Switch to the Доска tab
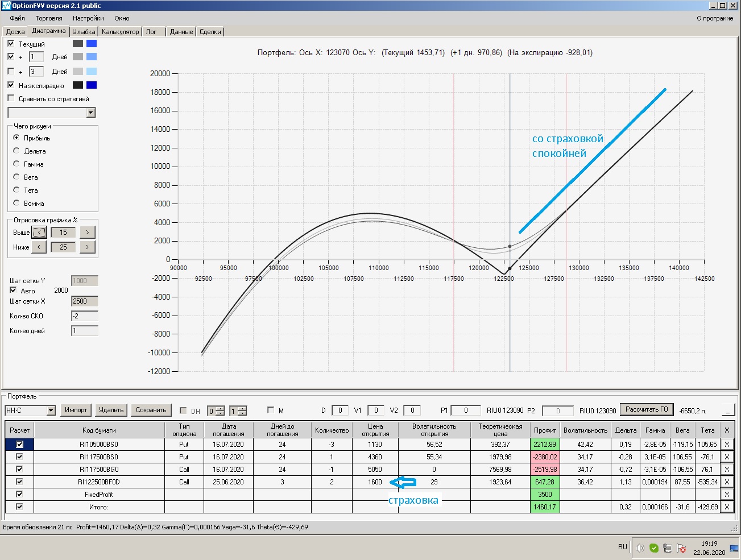The height and width of the screenshot is (560, 741). point(15,32)
